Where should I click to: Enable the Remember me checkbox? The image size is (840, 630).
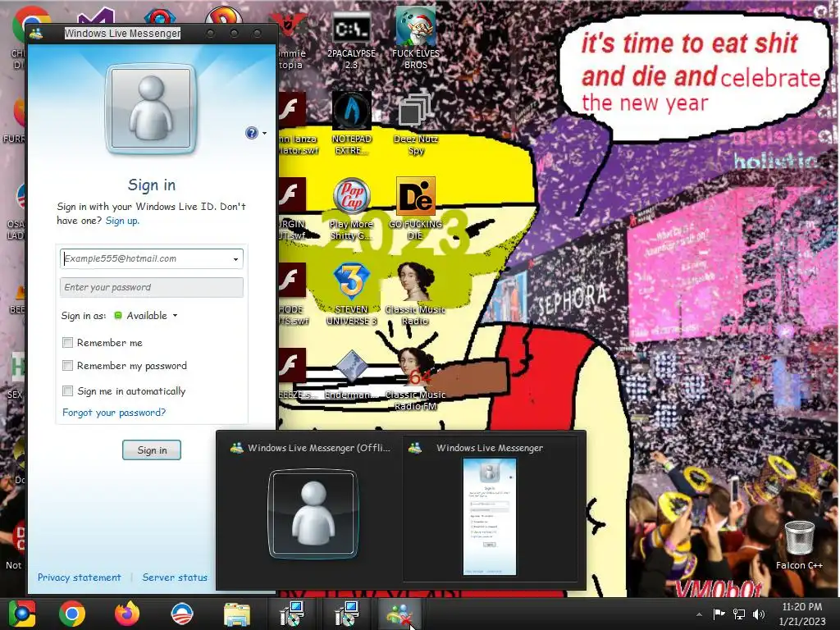coord(67,342)
